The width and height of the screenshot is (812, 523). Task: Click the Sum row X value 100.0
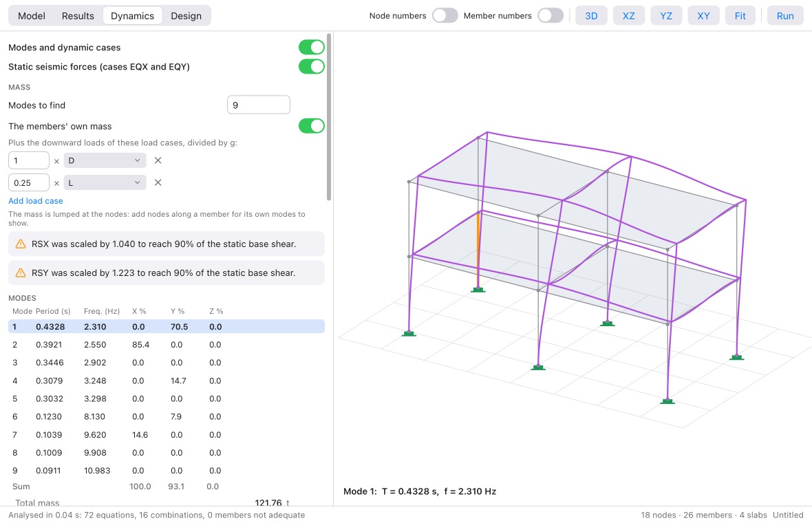[140, 487]
